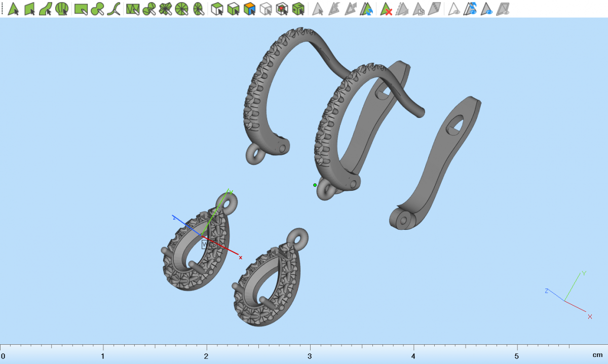
Task: Select the Mark Triangle tool
Action: [13, 9]
